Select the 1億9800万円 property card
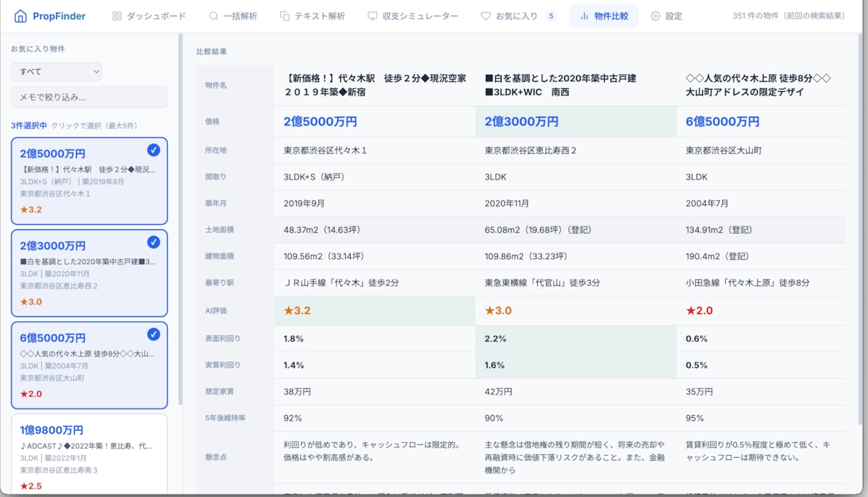Viewport: 868px width, 497px height. click(89, 454)
